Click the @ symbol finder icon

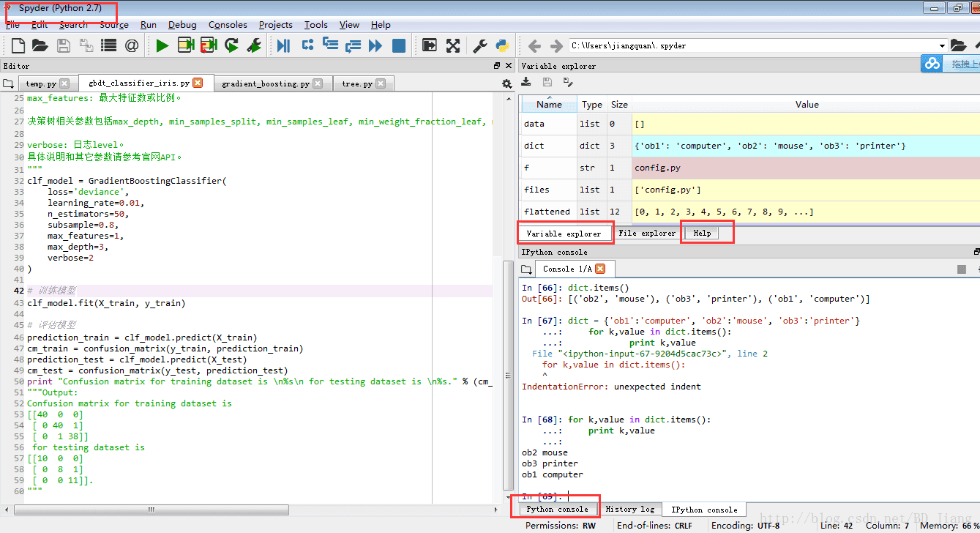132,46
